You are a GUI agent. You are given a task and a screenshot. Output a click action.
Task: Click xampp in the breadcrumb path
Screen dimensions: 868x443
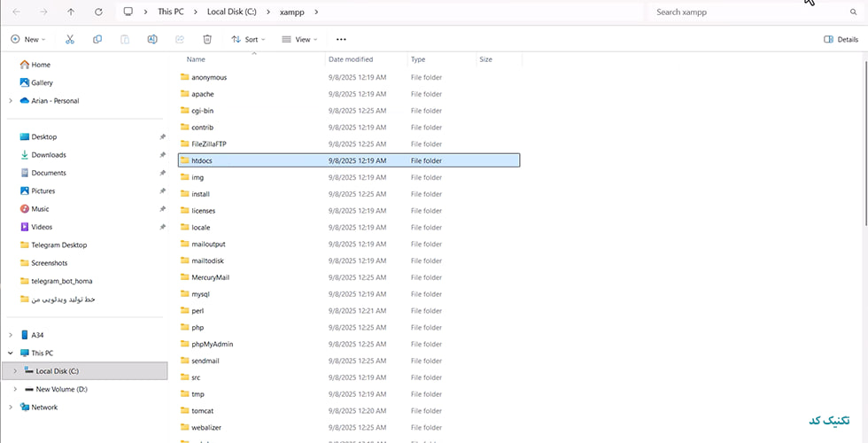291,12
